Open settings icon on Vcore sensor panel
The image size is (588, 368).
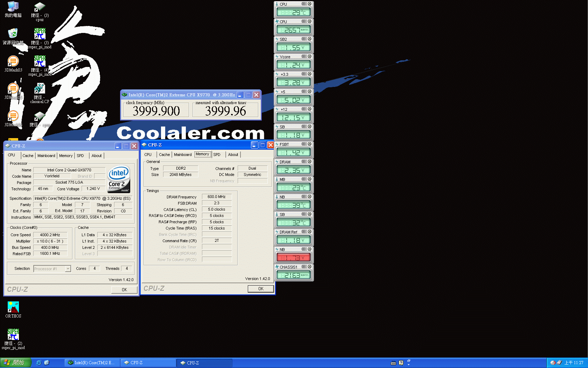(x=304, y=56)
